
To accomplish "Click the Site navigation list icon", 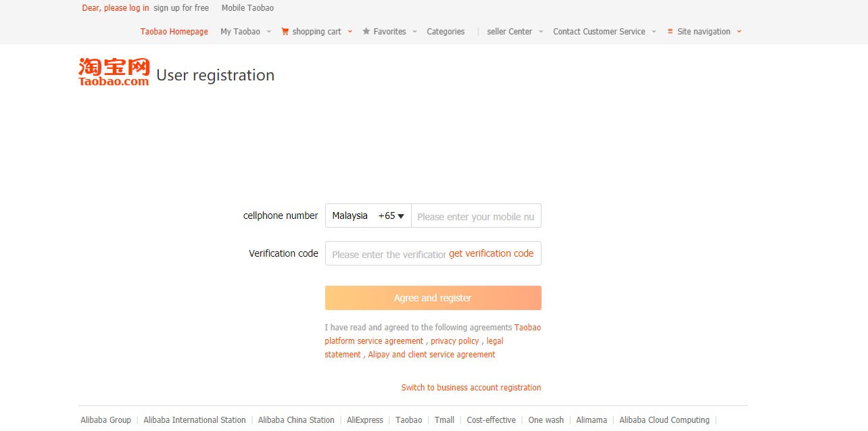I will [x=669, y=31].
